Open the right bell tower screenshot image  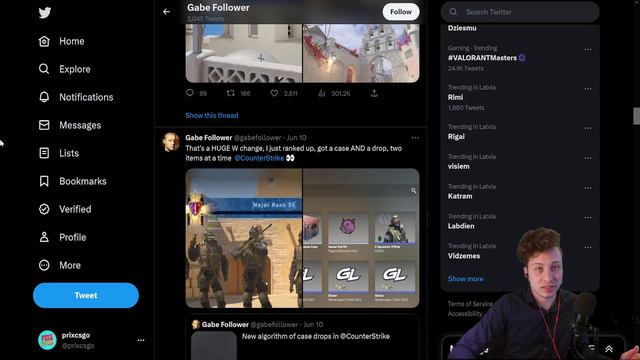361,53
